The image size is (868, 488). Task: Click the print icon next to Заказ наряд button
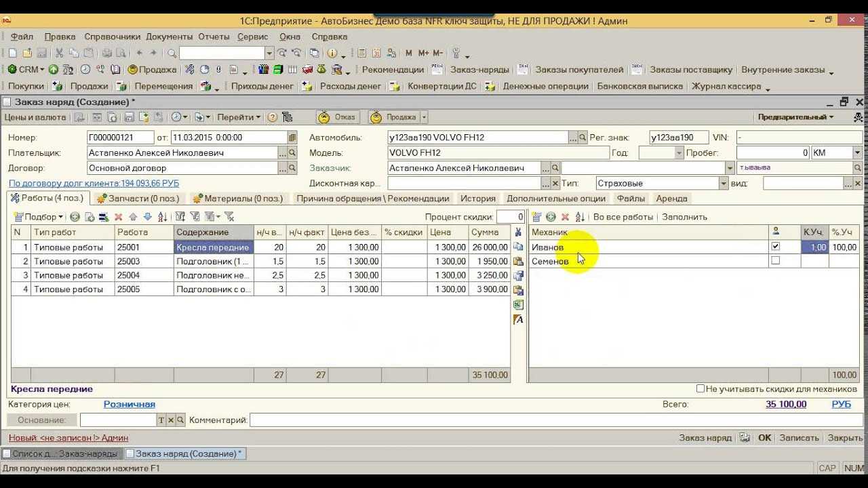point(745,438)
